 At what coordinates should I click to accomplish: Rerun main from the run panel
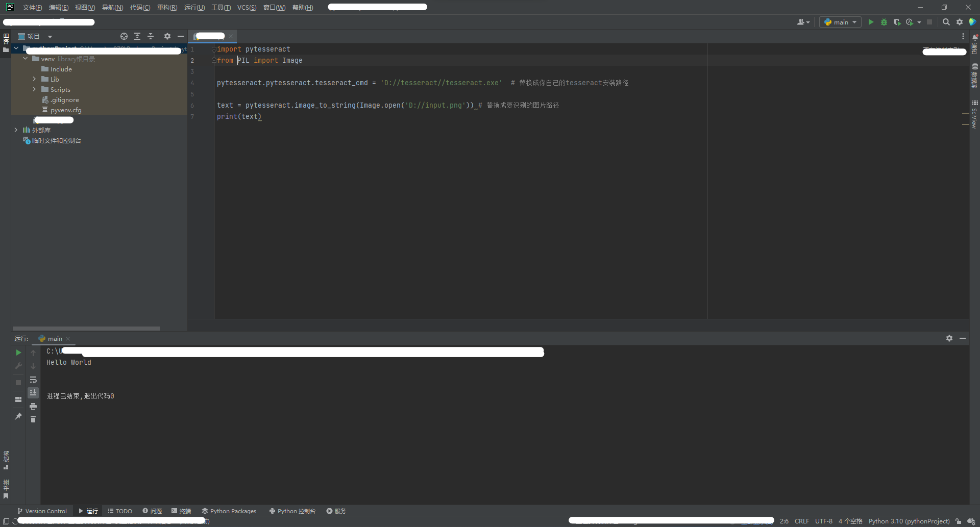point(18,353)
